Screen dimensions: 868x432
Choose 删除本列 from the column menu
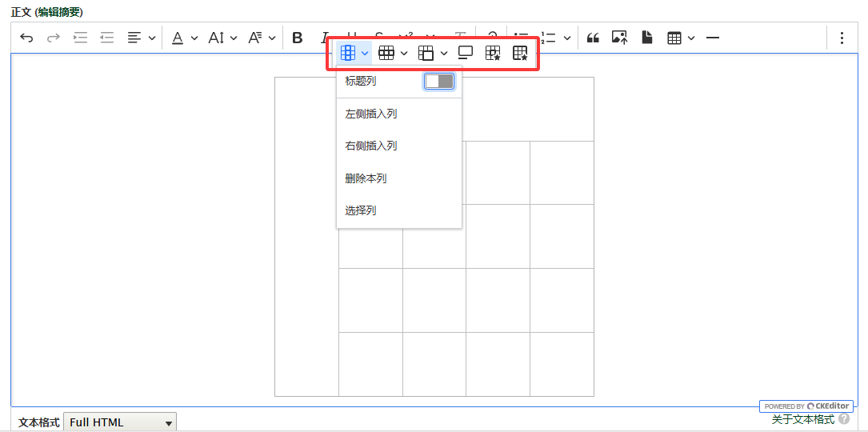pyautogui.click(x=366, y=178)
